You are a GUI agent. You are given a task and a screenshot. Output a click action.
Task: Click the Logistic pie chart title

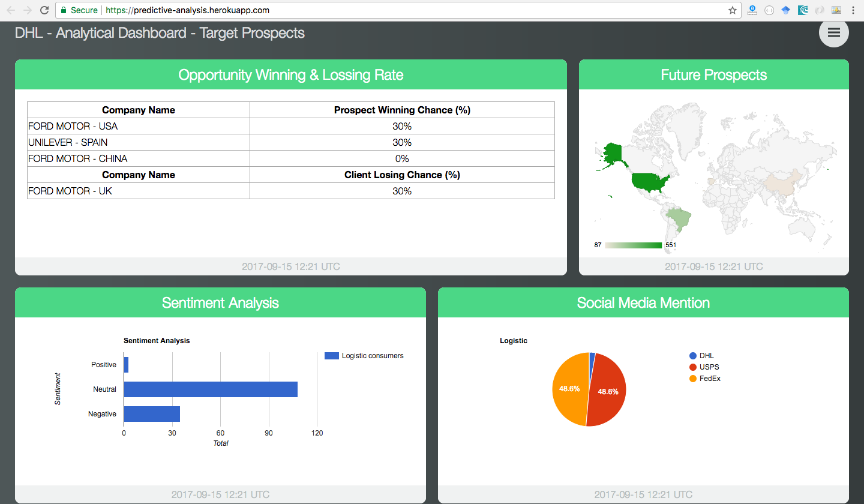514,340
